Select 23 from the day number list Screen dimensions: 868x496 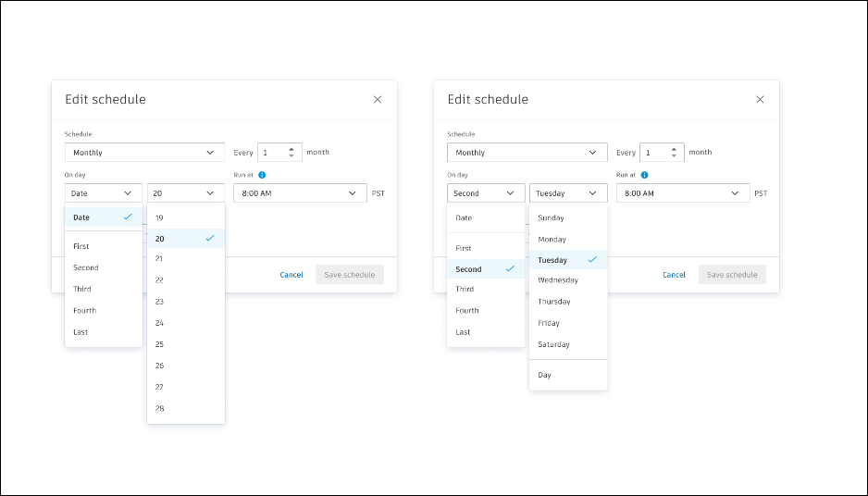pos(185,302)
